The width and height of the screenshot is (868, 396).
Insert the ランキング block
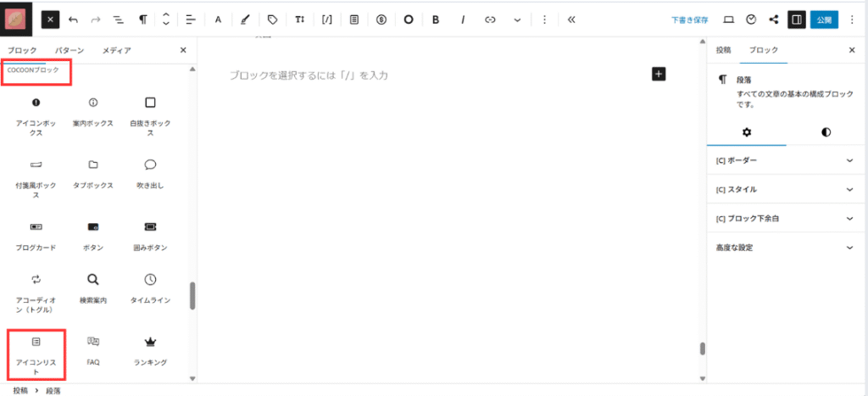tap(150, 350)
